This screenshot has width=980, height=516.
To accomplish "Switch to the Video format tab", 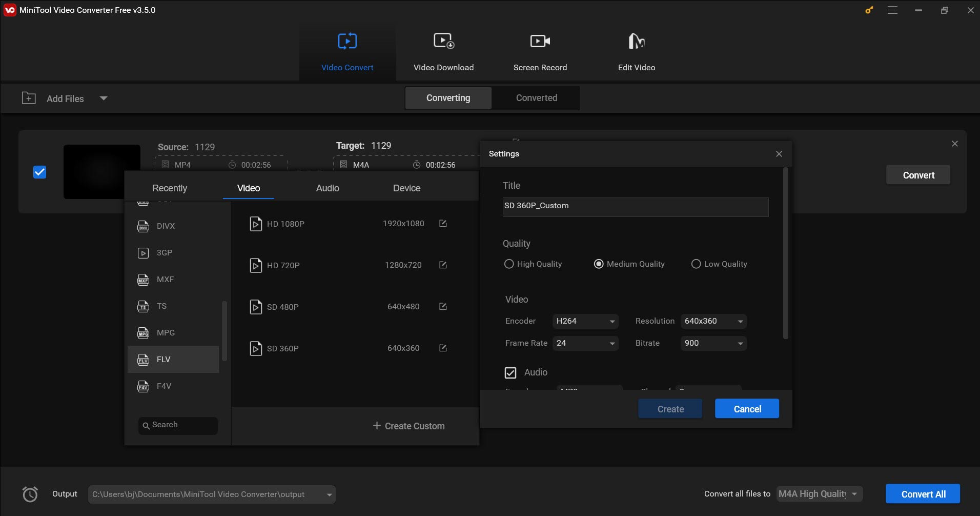I will point(249,188).
